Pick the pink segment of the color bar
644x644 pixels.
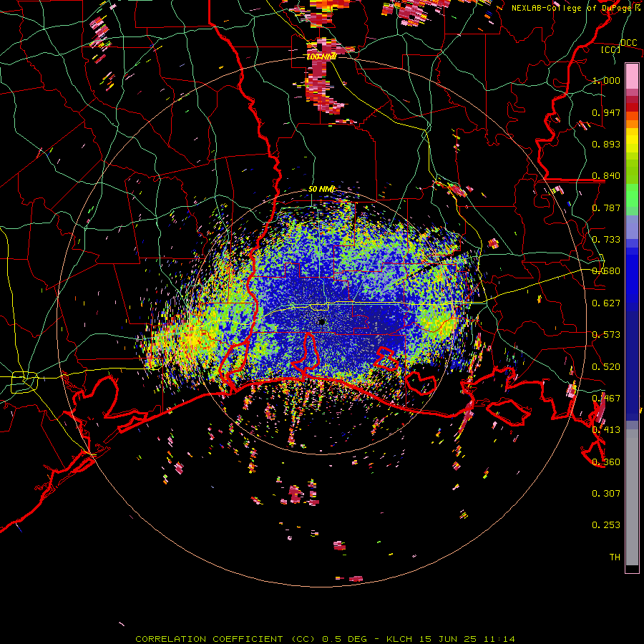[x=632, y=77]
